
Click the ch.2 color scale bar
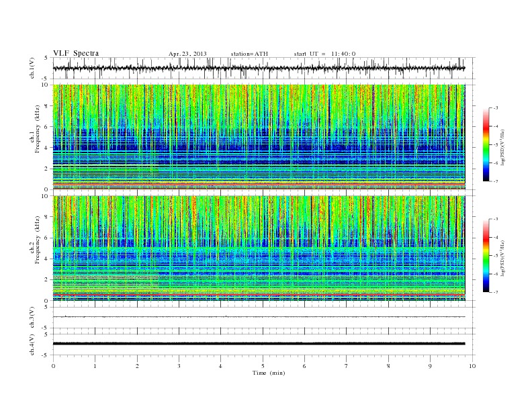pos(486,255)
